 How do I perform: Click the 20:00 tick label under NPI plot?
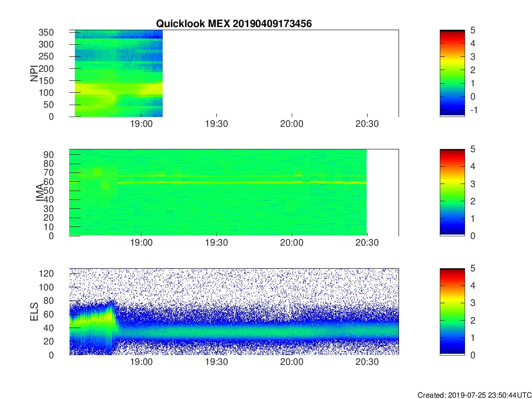tap(292, 124)
